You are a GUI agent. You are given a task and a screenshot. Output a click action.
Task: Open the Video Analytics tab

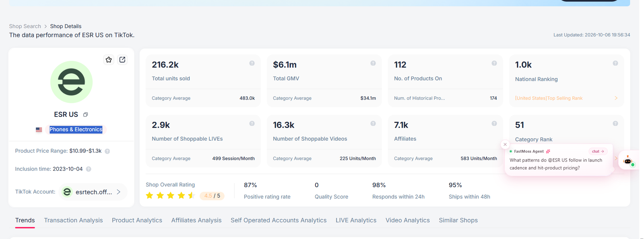pos(408,220)
